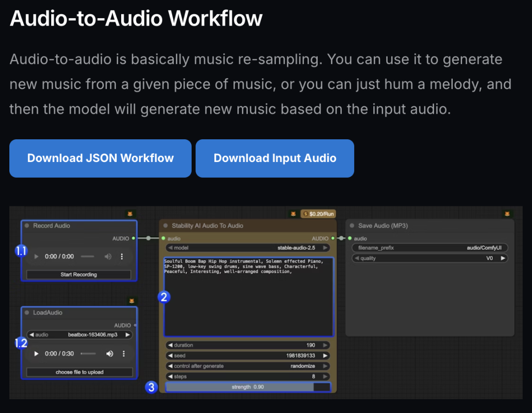Click the filename_prefix field
Screen dimensions: 532x413
tap(430, 248)
